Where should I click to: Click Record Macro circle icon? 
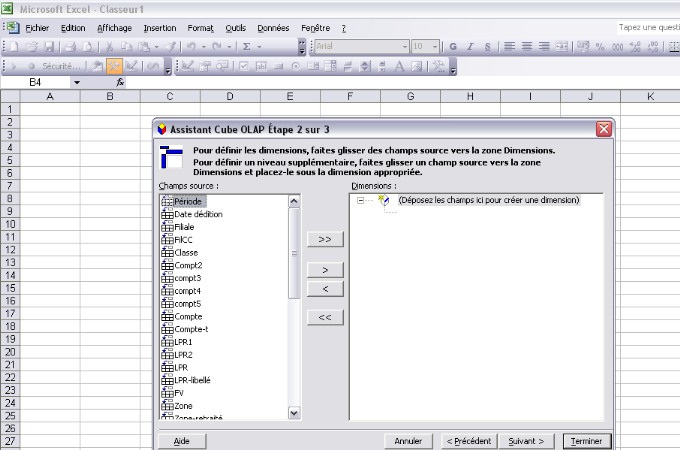point(31,66)
